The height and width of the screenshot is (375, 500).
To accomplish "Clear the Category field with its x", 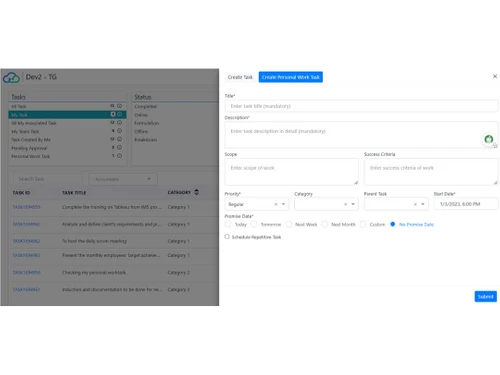I will pyautogui.click(x=345, y=204).
